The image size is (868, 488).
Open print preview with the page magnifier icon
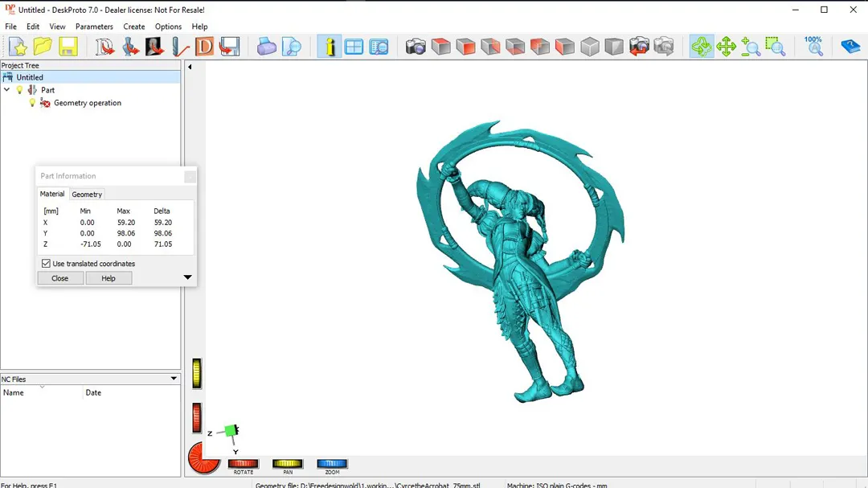pos(291,47)
